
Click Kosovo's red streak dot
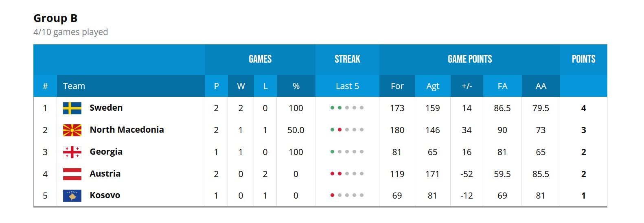[332, 195]
